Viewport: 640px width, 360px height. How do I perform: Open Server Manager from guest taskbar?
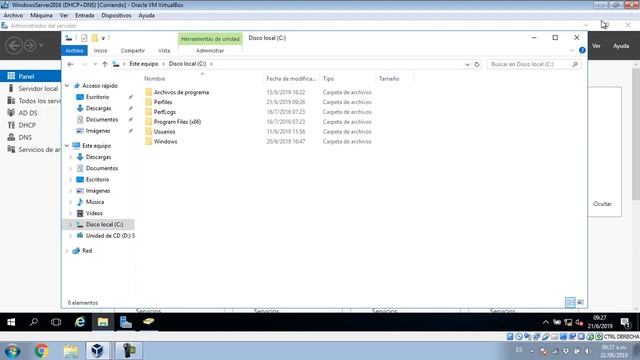pyautogui.click(x=126, y=322)
